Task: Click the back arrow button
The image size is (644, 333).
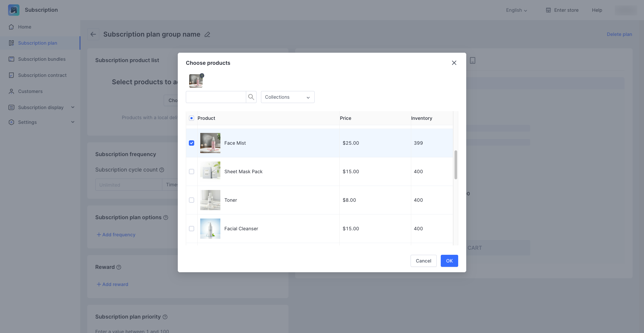Action: (93, 34)
